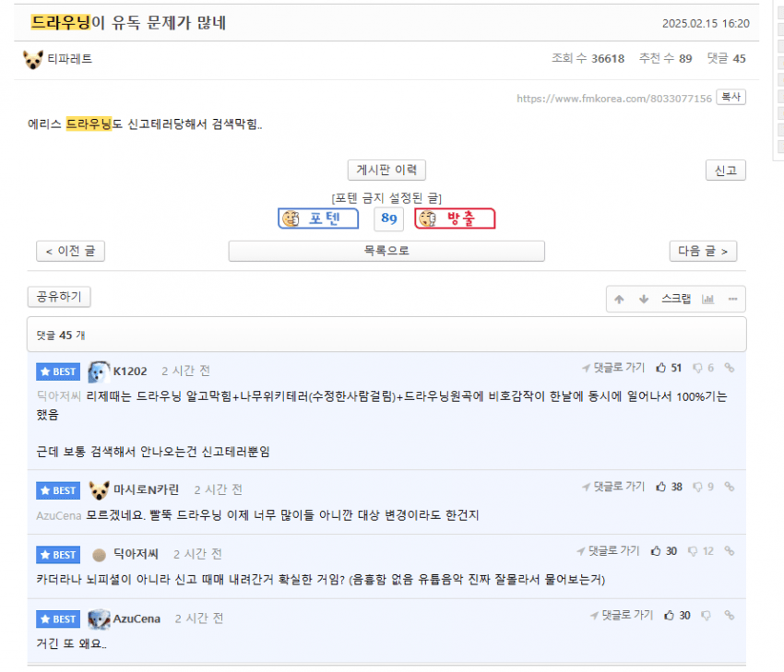This screenshot has height=672, width=784.
Task: Report the post with 신고 button
Action: click(x=726, y=171)
